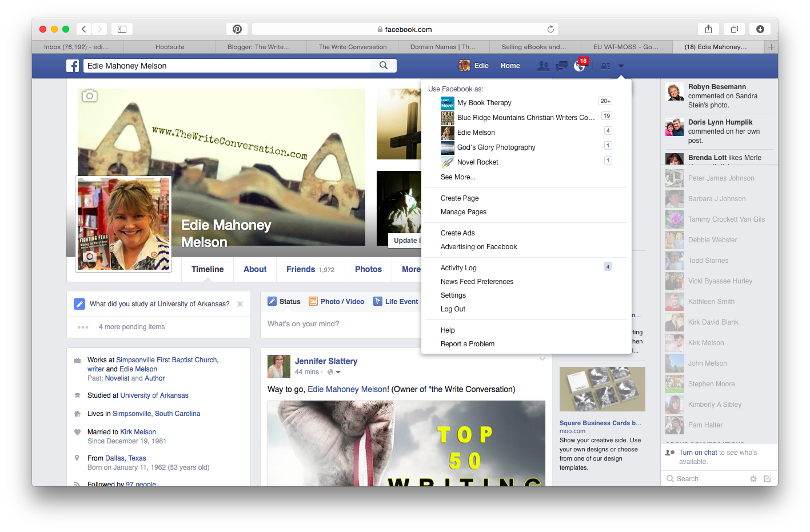This screenshot has height=532, width=810.
Task: Click the Facebook search input field
Action: point(228,66)
